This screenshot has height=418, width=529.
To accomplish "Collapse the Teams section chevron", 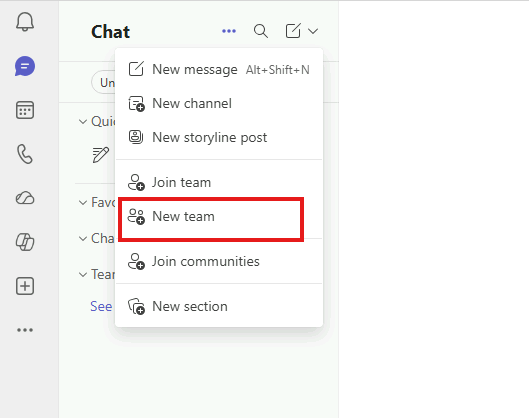I will pos(83,274).
